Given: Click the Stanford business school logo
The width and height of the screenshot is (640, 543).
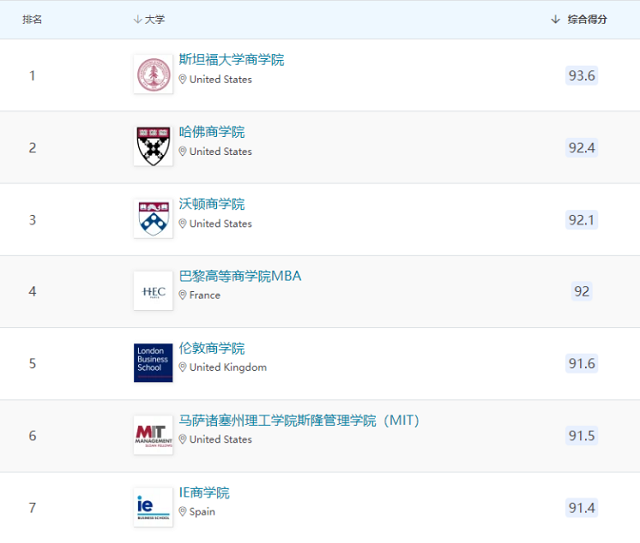Looking at the screenshot, I should [153, 75].
